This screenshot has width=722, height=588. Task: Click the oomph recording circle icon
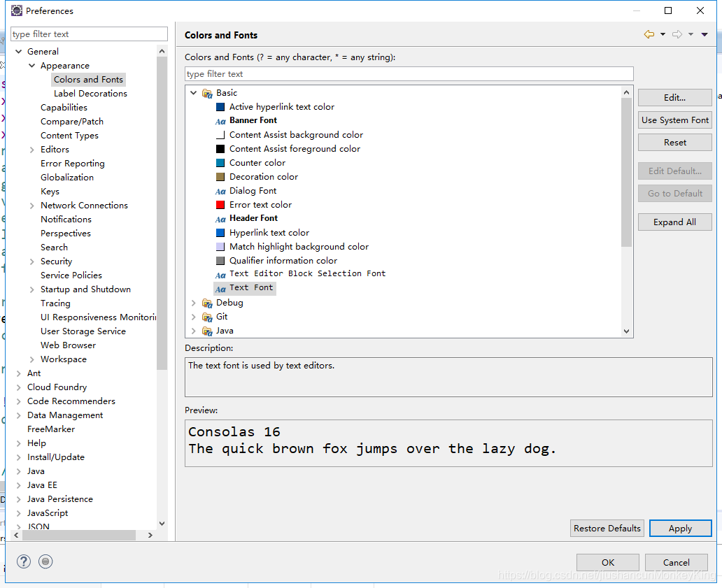[45, 561]
